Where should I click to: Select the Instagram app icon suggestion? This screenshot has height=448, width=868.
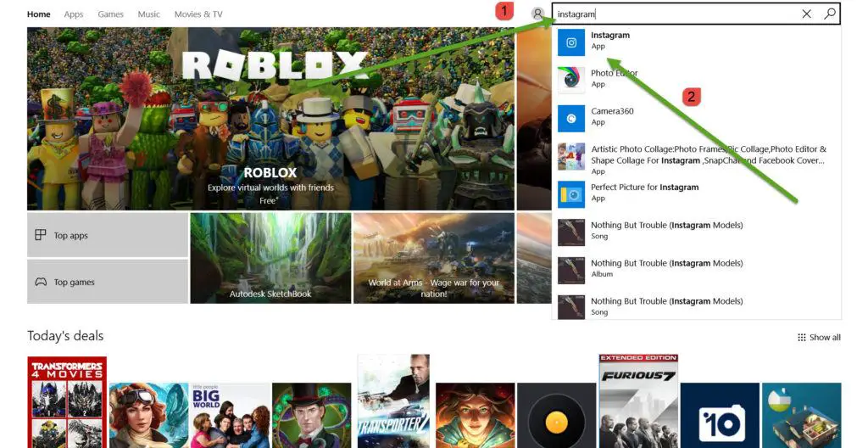click(571, 42)
